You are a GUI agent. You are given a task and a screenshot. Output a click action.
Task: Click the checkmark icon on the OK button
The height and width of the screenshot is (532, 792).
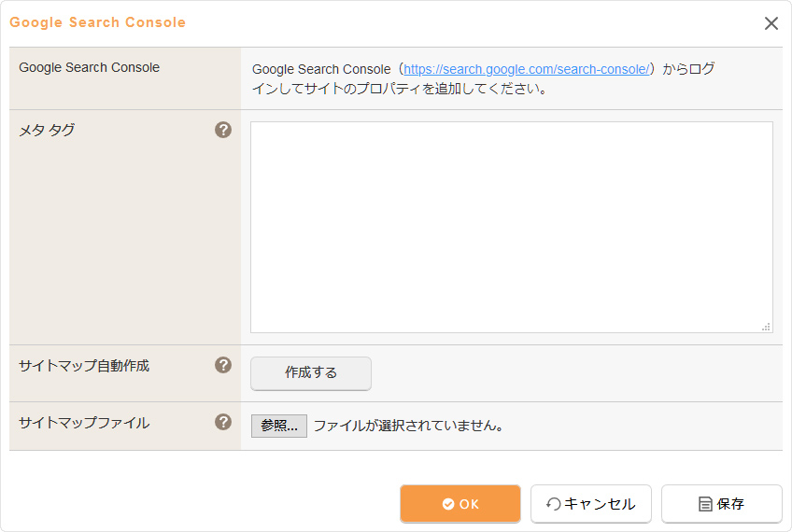point(448,504)
